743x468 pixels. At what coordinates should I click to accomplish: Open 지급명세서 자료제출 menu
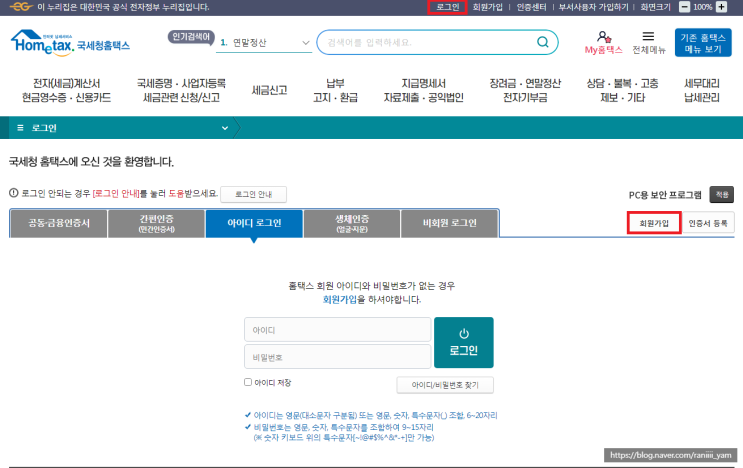[423, 90]
